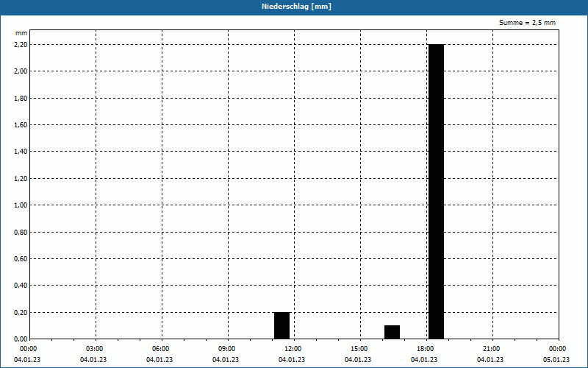
Task: Select the Summe = 2,5 mm total label
Action: [x=527, y=23]
